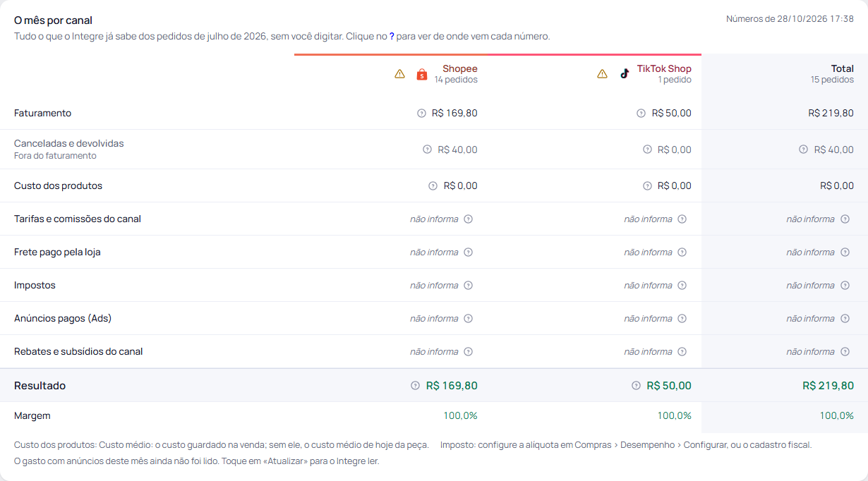868x481 pixels.
Task: Open help for Shopee Custo dos produtos
Action: click(x=433, y=186)
